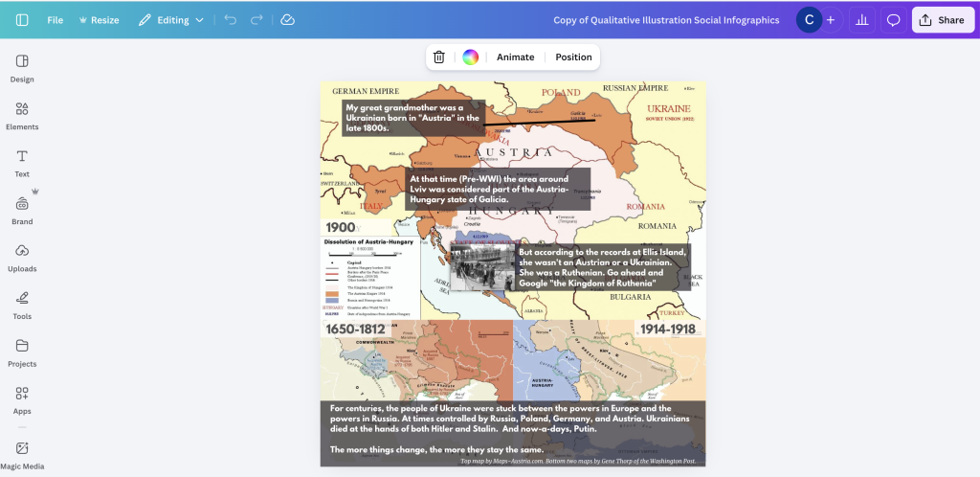Open the Elements panel
Image resolution: width=980 pixels, height=477 pixels.
[x=22, y=116]
